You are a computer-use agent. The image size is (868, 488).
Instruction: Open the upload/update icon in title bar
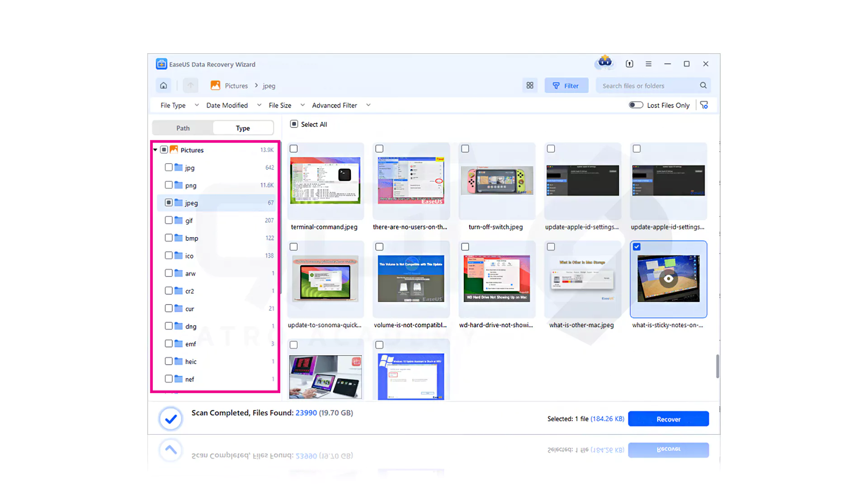click(629, 64)
